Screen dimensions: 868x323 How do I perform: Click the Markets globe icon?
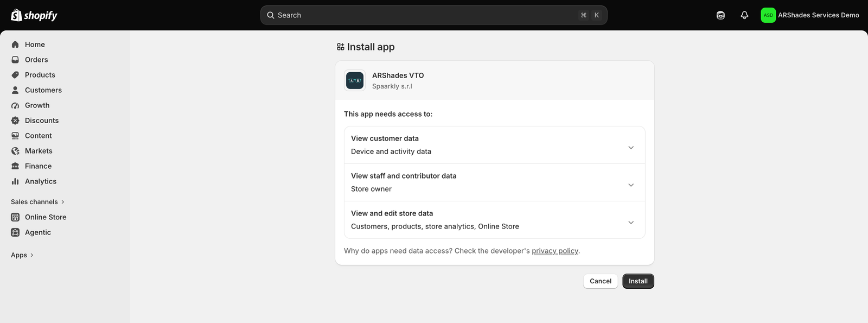point(15,151)
